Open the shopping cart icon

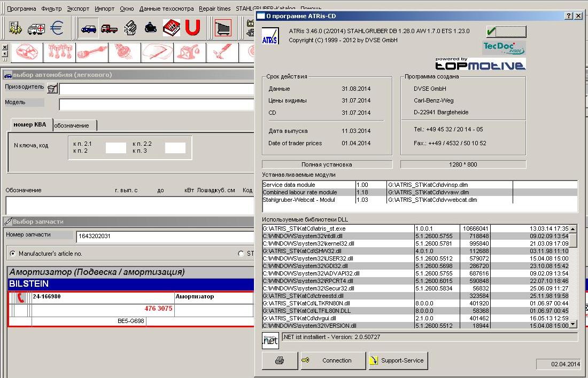[223, 28]
